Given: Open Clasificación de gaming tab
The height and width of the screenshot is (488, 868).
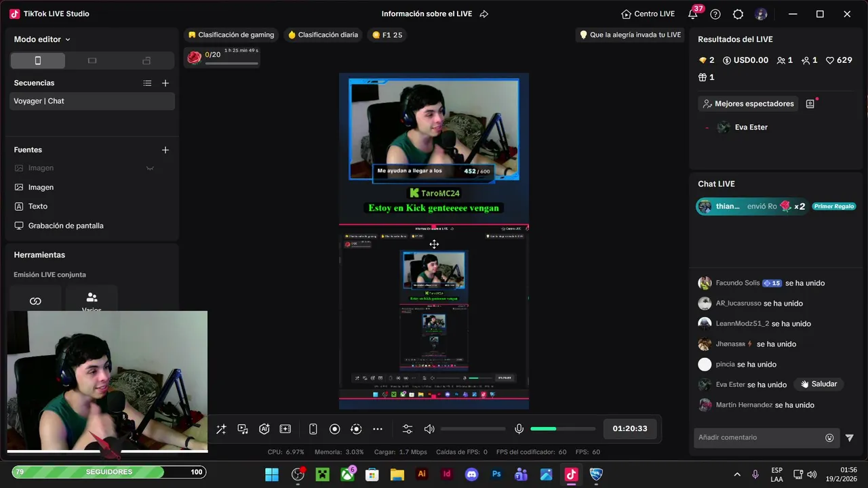Looking at the screenshot, I should tap(231, 35).
